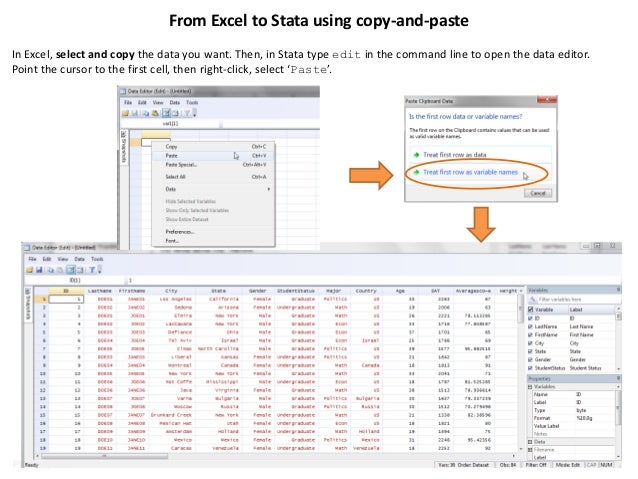Click Open icon in upper Data Editor toolbar
The image size is (638, 479).
(x=125, y=113)
